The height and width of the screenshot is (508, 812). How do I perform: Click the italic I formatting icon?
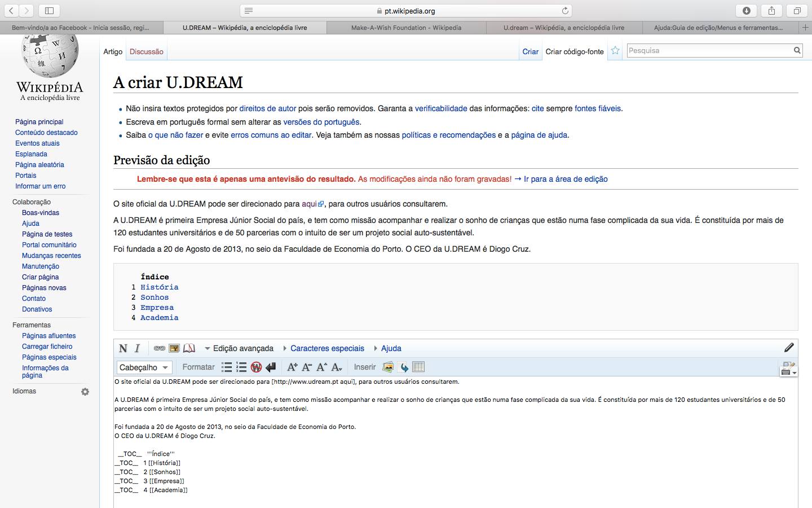pyautogui.click(x=137, y=348)
